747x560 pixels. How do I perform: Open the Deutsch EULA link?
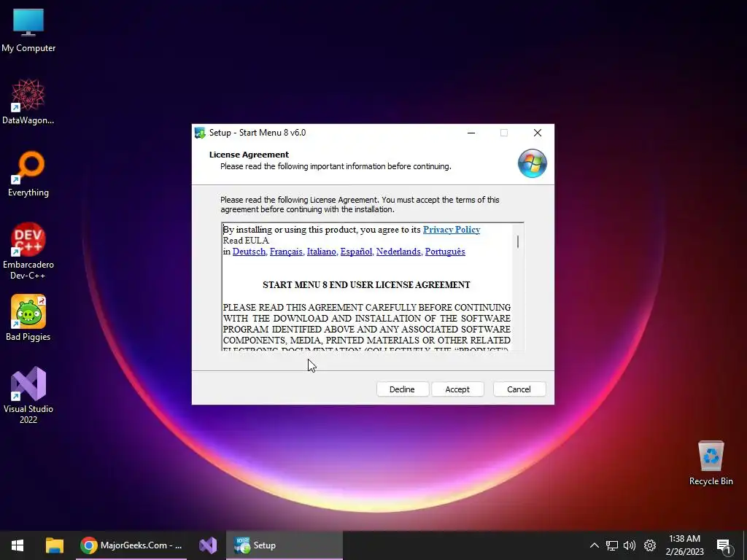coord(249,252)
